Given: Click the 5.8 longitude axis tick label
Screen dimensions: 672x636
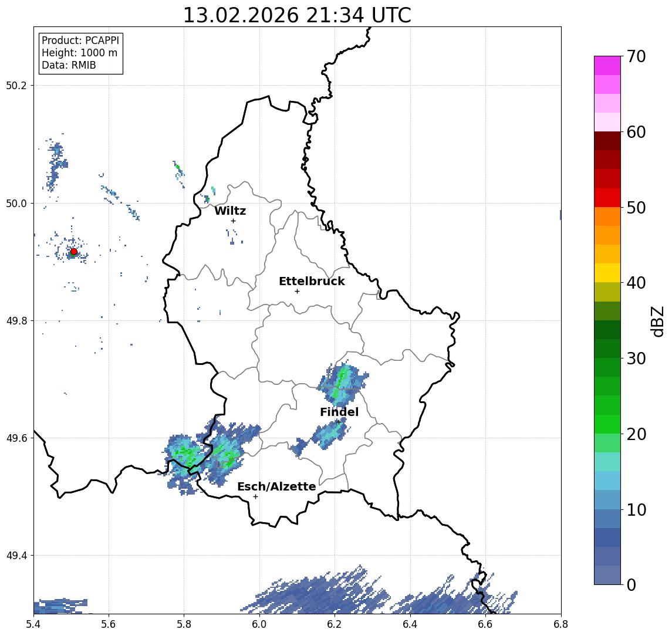Looking at the screenshot, I should [184, 624].
